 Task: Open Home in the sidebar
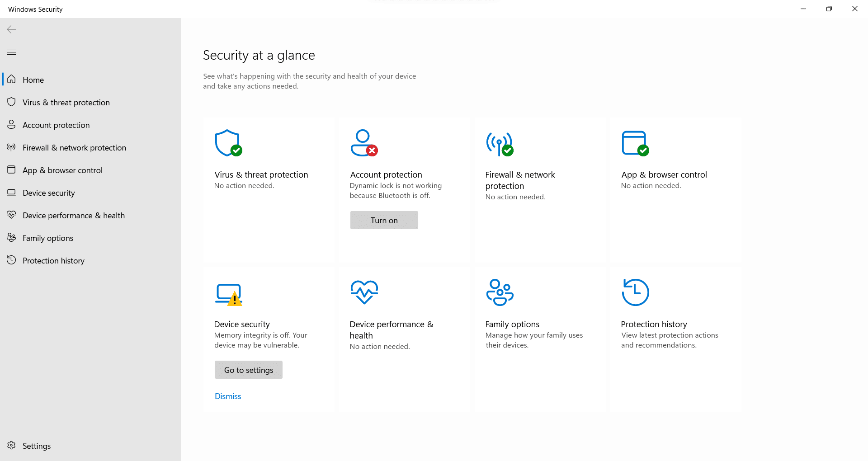[x=90, y=80]
